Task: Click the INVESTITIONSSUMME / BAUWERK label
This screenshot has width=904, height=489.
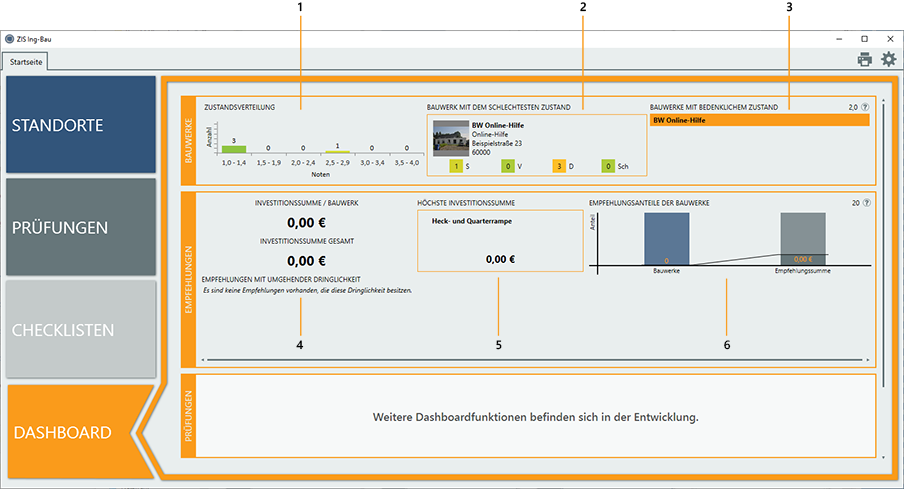Action: click(307, 203)
